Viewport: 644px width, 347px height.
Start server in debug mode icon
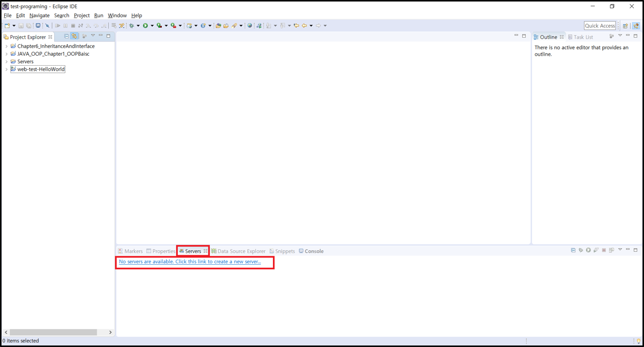[581, 250]
